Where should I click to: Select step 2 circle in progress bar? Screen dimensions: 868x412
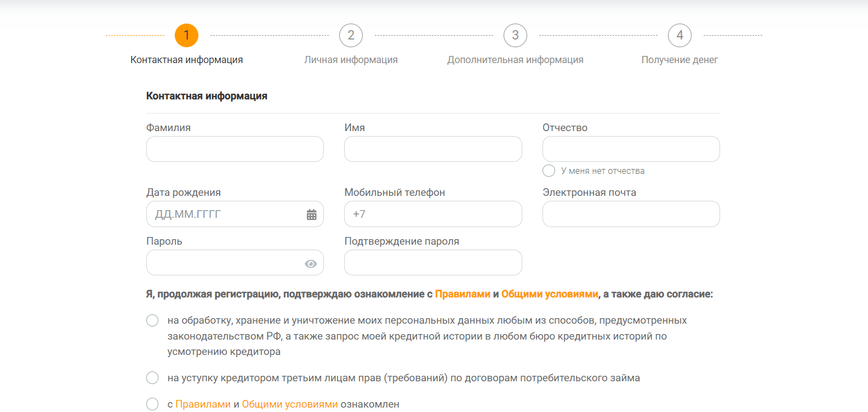pos(351,36)
